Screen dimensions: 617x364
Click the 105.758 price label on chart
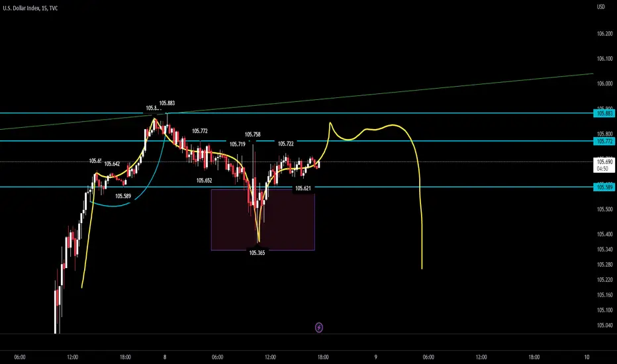point(253,134)
